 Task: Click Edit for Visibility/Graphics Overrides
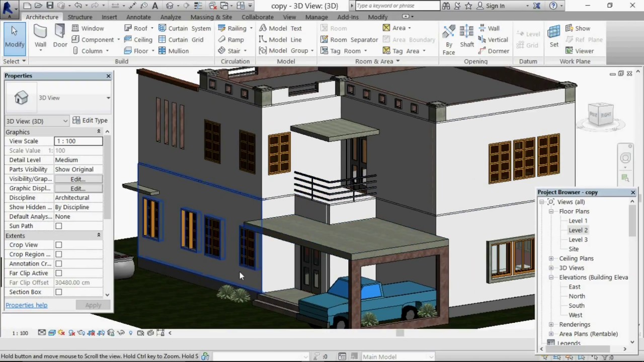[78, 179]
